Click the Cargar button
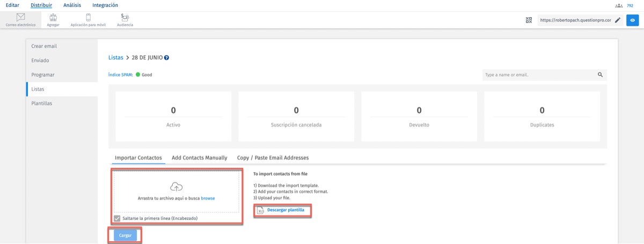 pos(125,235)
